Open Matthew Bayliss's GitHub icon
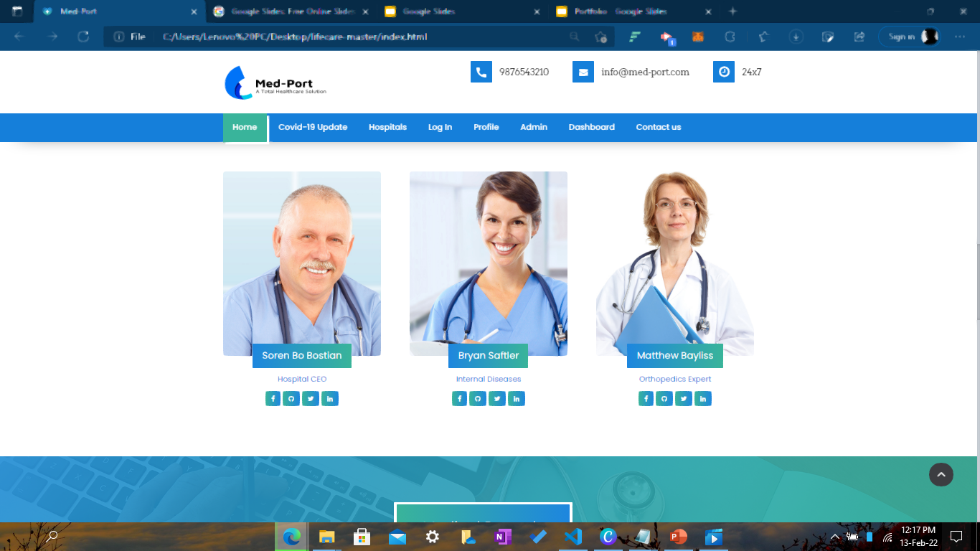The width and height of the screenshot is (980, 551). pyautogui.click(x=664, y=398)
